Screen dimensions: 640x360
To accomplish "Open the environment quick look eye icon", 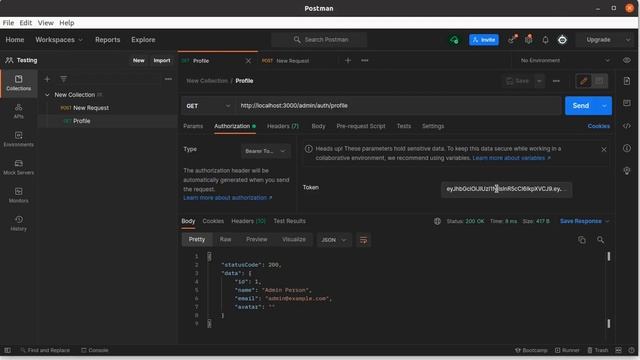I will pyautogui.click(x=627, y=60).
